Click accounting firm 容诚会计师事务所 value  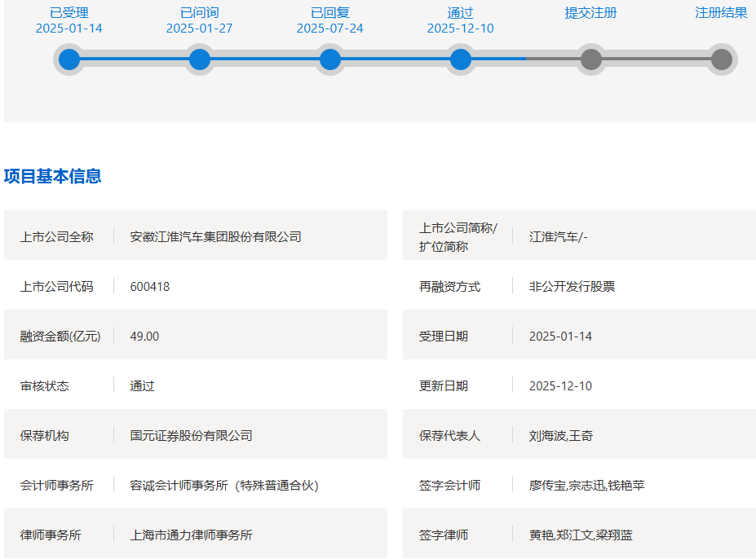223,485
